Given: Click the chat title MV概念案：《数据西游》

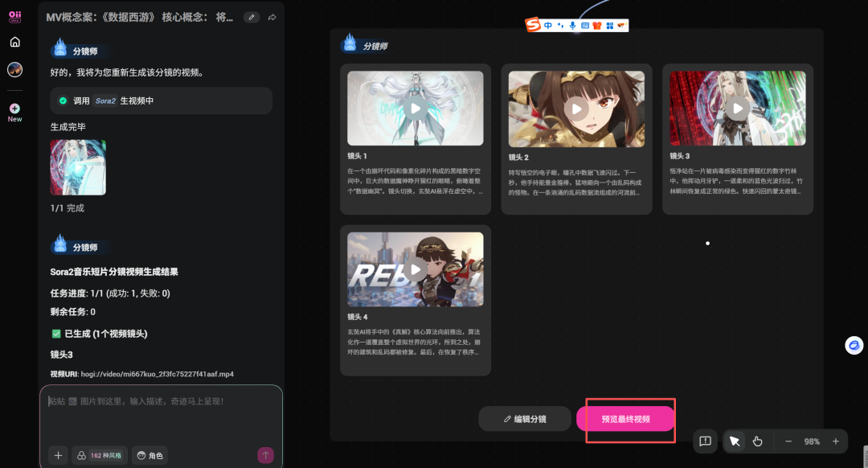Looking at the screenshot, I should [x=140, y=18].
